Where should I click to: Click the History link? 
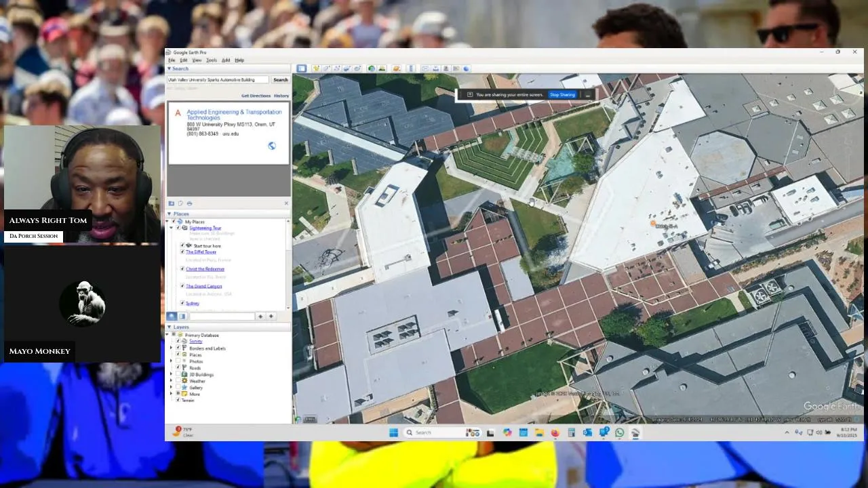tap(281, 96)
